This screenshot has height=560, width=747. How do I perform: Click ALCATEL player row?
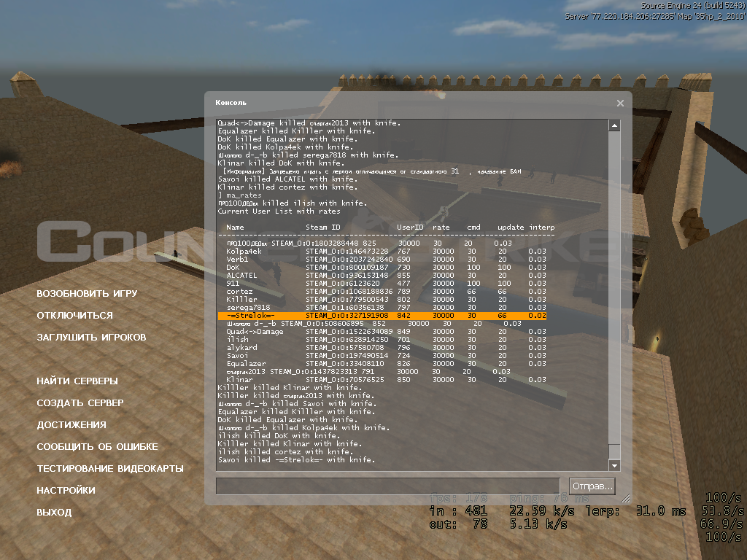tap(387, 276)
